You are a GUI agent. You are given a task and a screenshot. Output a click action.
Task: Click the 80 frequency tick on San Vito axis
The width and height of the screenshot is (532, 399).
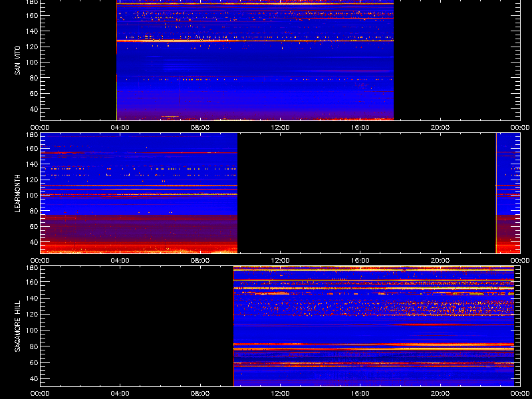(34, 78)
